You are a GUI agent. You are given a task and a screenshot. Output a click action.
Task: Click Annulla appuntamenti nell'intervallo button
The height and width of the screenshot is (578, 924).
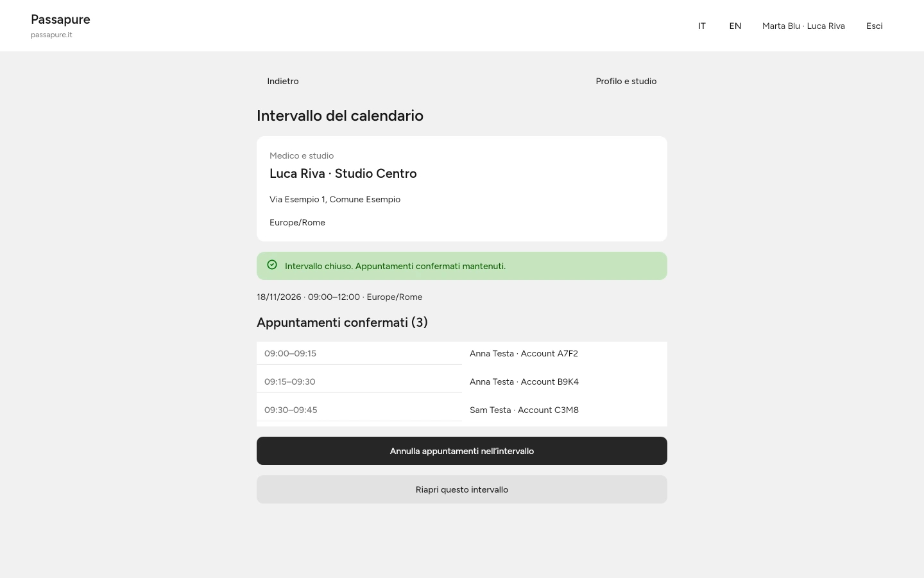pyautogui.click(x=462, y=451)
